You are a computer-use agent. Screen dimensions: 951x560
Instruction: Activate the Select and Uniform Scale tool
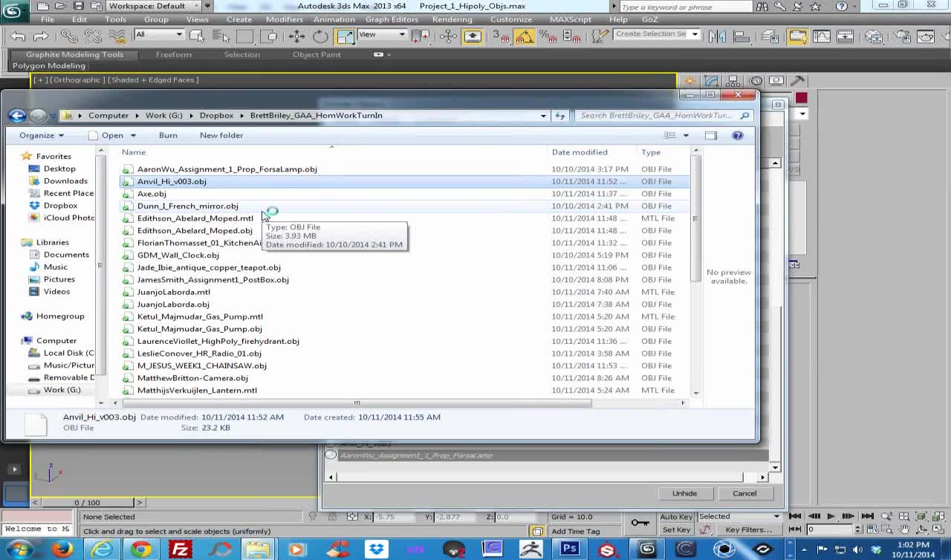point(345,36)
